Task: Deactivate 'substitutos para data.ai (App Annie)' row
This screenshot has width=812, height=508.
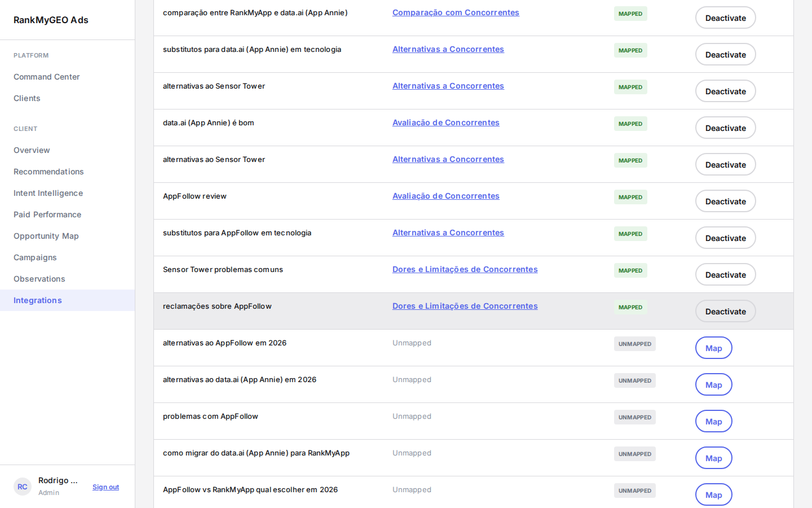Action: pyautogui.click(x=725, y=55)
